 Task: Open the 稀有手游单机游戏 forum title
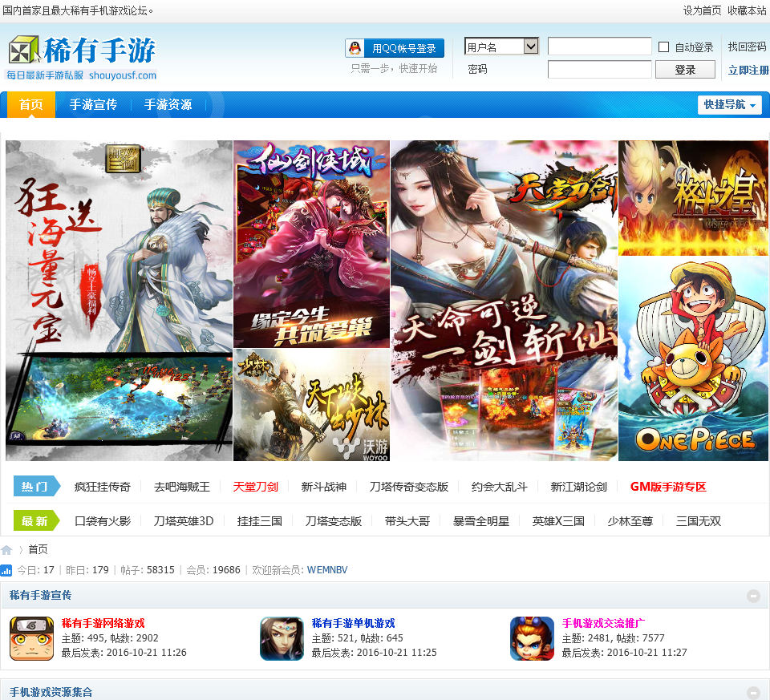click(x=354, y=623)
